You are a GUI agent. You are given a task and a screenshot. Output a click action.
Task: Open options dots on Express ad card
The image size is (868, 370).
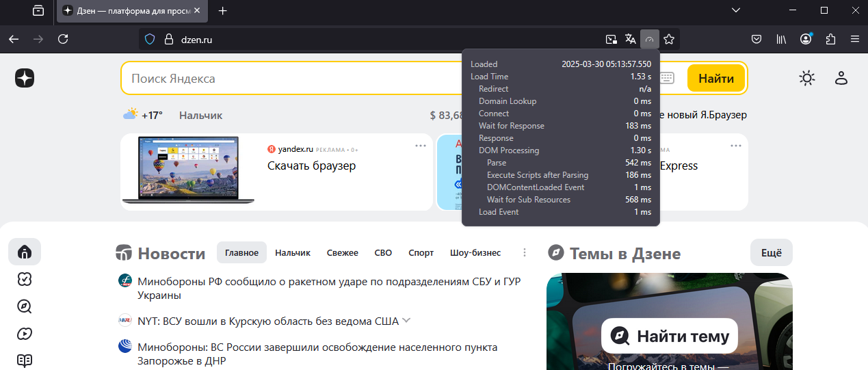[736, 146]
